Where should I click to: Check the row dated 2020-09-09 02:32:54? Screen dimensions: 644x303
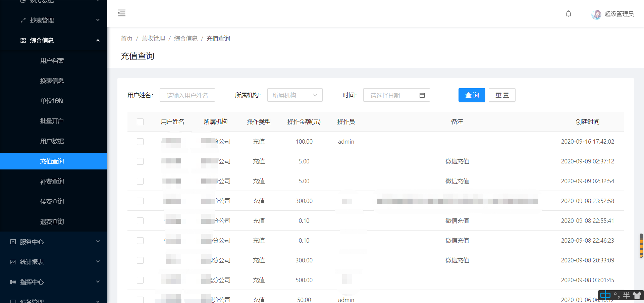140,181
